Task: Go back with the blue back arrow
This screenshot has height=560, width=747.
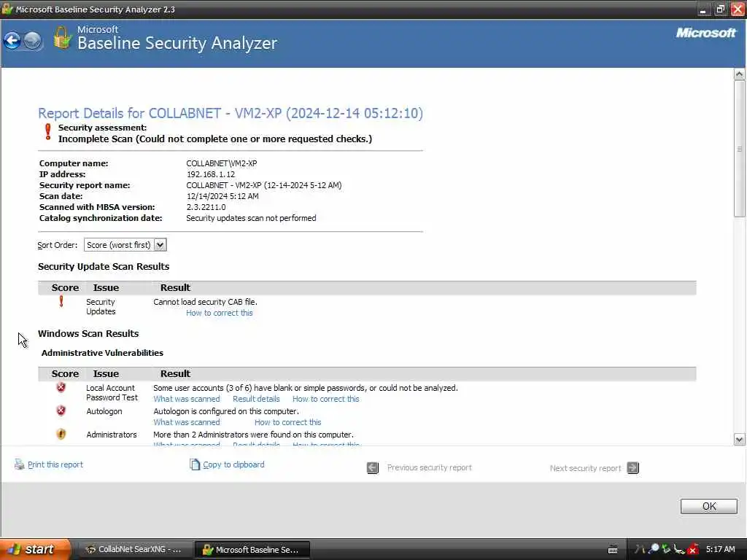Action: [x=12, y=41]
